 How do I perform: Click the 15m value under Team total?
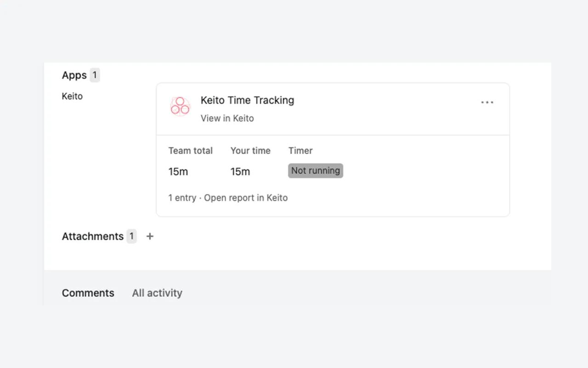(178, 172)
